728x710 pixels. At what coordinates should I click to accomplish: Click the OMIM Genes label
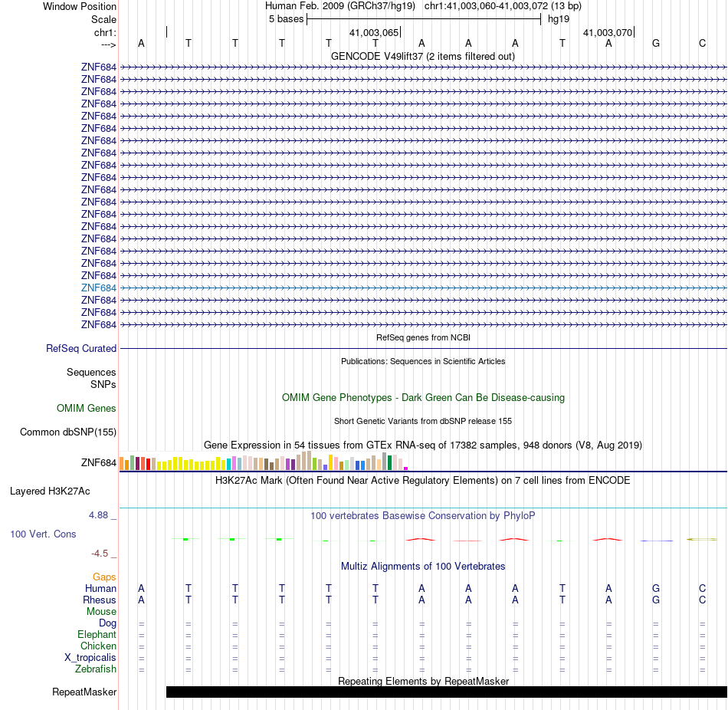(x=87, y=409)
